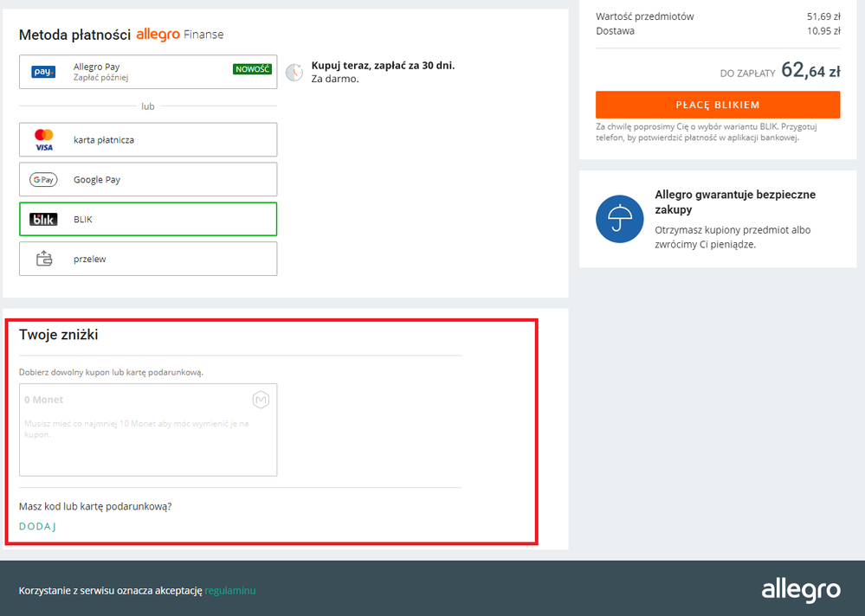Viewport: 865px width, 616px height.
Task: Click the przelew bank transfer icon
Action: click(44, 259)
